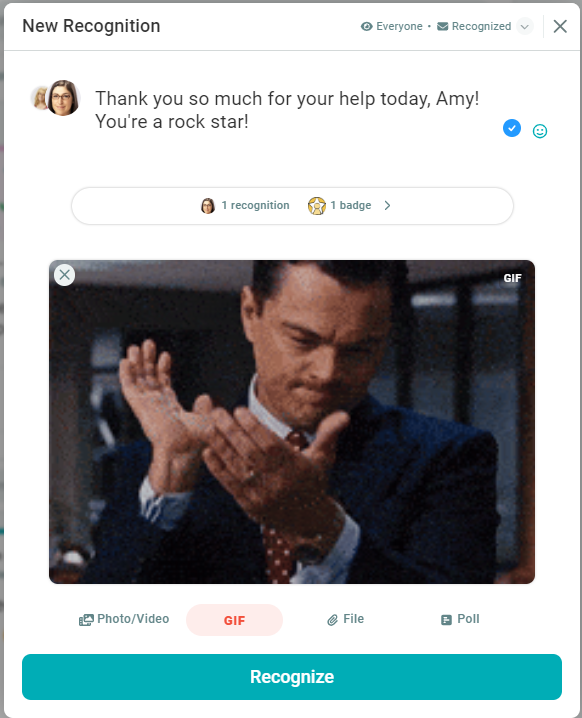The width and height of the screenshot is (582, 718).
Task: Click the clapping GIF preview
Action: point(292,422)
